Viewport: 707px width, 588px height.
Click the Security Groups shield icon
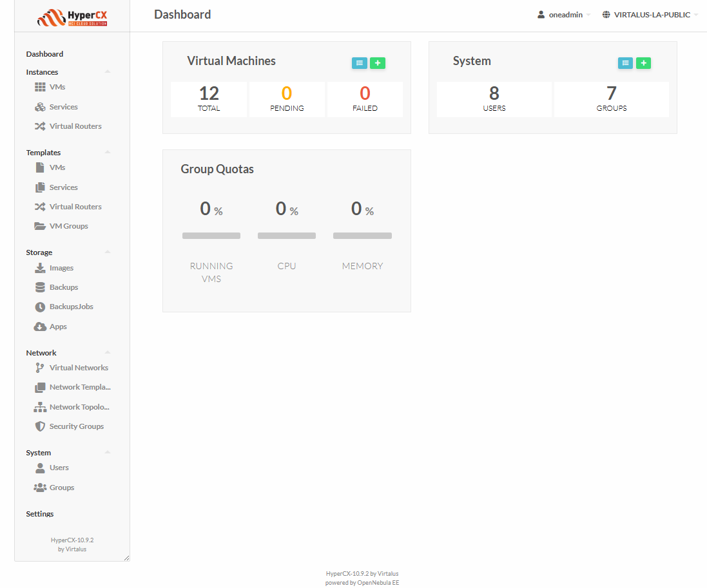(40, 426)
